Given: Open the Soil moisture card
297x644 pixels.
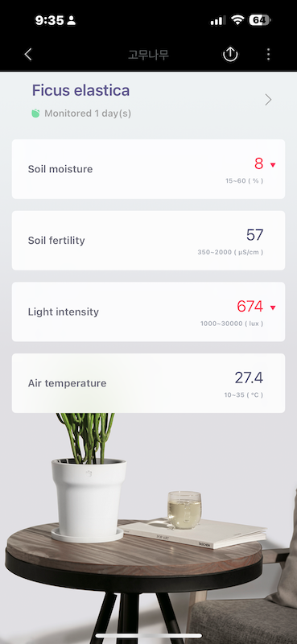Looking at the screenshot, I should click(148, 169).
